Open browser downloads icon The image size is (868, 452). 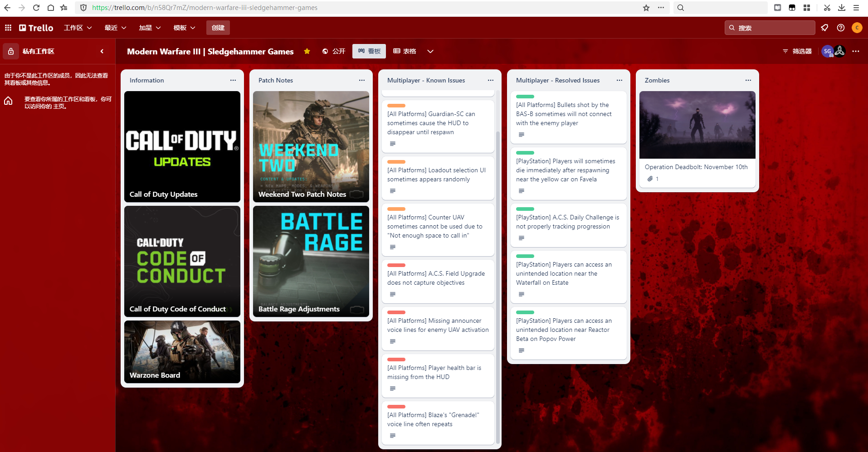(842, 8)
